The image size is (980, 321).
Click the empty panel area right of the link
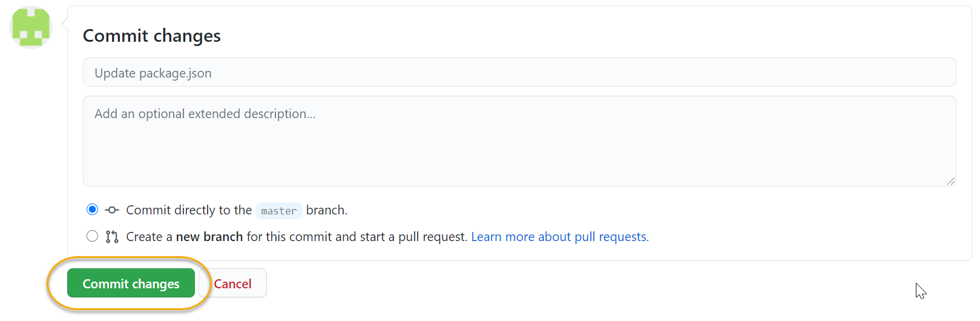click(x=799, y=237)
